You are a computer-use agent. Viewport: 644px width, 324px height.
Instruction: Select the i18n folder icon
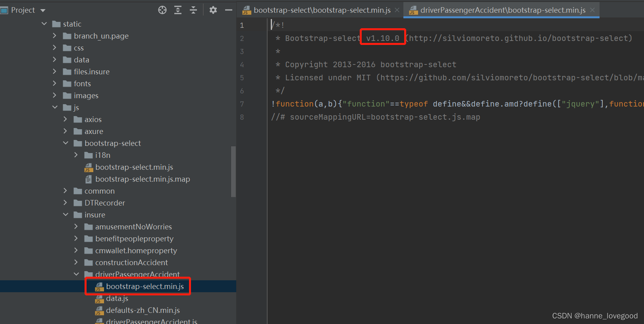[x=89, y=155]
